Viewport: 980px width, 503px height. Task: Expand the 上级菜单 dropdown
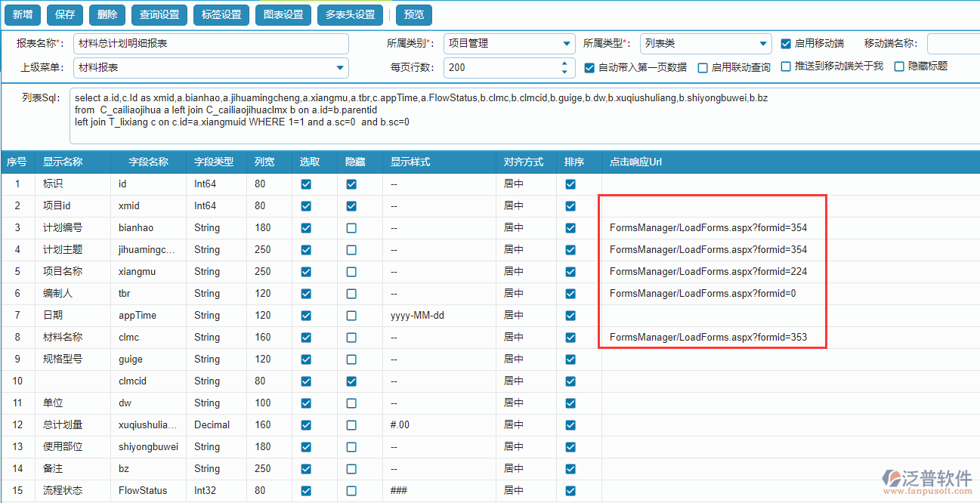tap(339, 68)
